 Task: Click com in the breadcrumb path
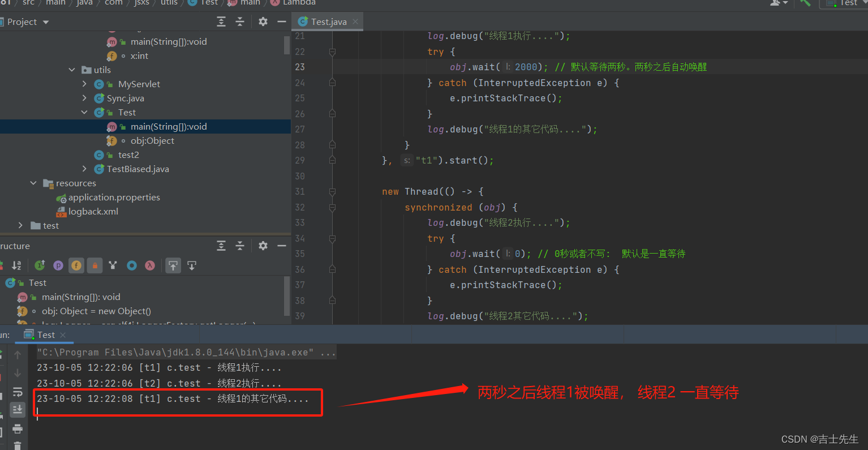[x=114, y=3]
